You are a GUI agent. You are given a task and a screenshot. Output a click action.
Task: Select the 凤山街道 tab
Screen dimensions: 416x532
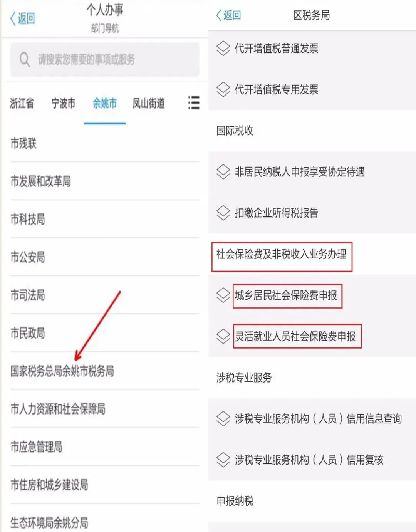click(x=149, y=103)
